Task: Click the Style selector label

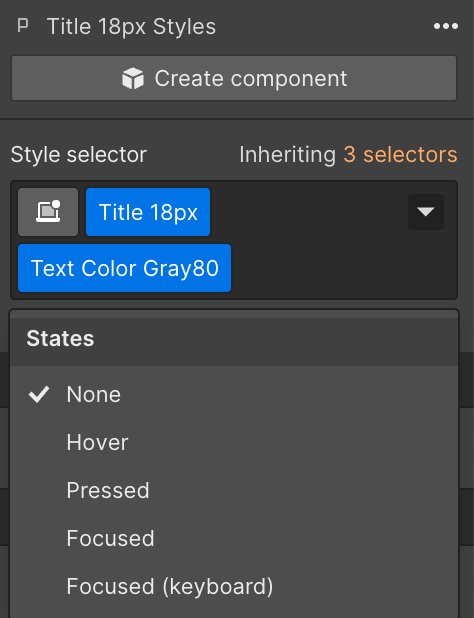Action: point(79,154)
